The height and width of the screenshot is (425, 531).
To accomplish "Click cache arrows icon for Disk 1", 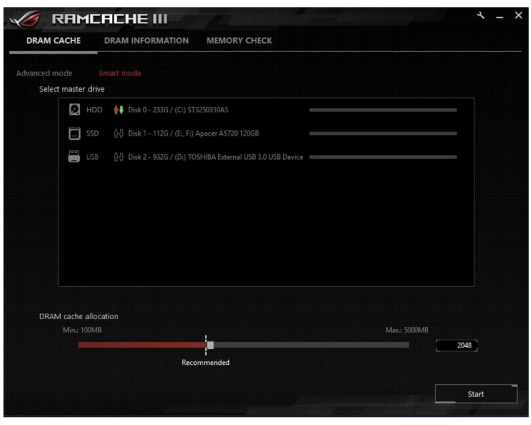I will coord(119,133).
